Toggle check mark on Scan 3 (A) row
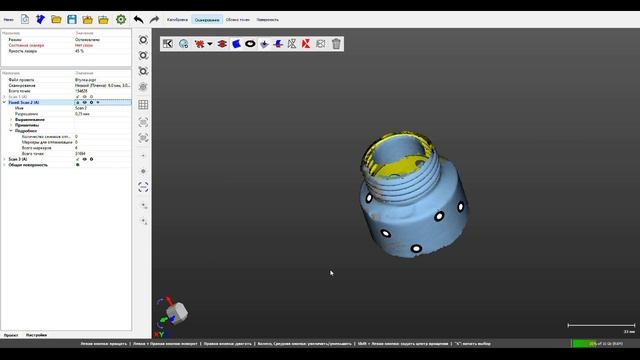This screenshot has height=360, width=640. pyautogui.click(x=78, y=159)
